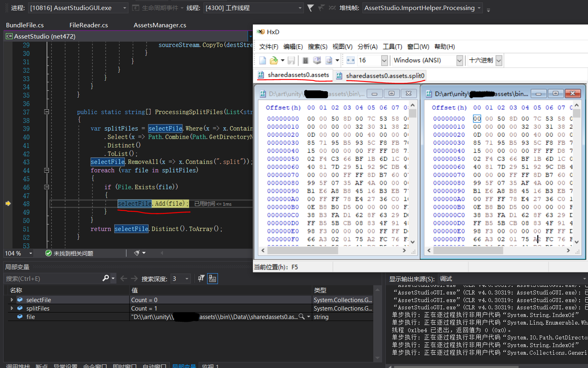Click the Open disk icon in HxD toolbar
This screenshot has height=368, width=588.
click(317, 60)
